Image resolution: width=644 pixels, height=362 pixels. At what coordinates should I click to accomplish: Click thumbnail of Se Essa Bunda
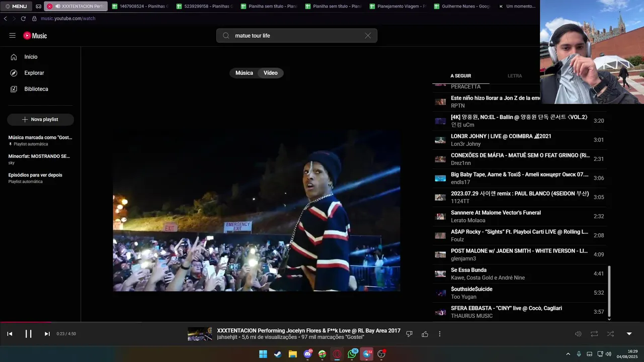pos(440,274)
